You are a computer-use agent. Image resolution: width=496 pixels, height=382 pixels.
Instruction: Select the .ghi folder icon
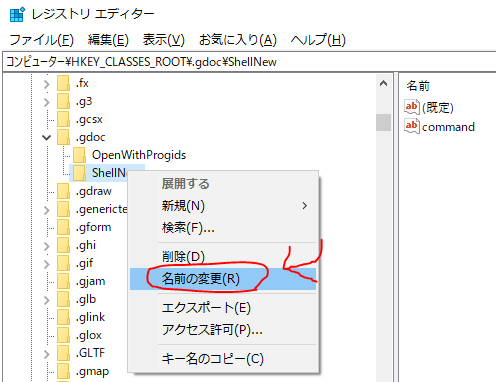[x=63, y=245]
